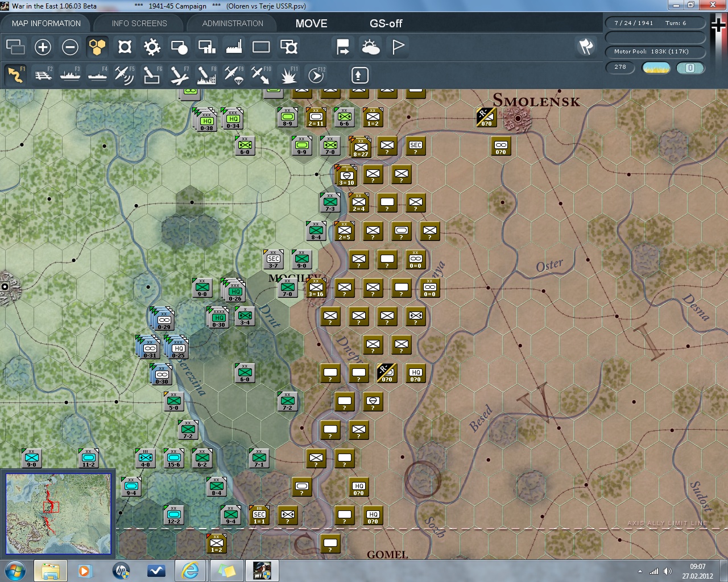Toggle the empty rectangle overlay icon
The height and width of the screenshot is (582, 728).
coord(261,47)
